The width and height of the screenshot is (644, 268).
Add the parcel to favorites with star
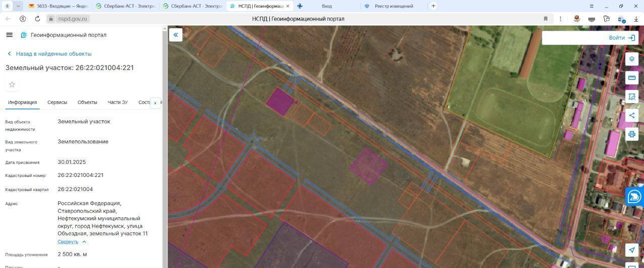(12, 84)
